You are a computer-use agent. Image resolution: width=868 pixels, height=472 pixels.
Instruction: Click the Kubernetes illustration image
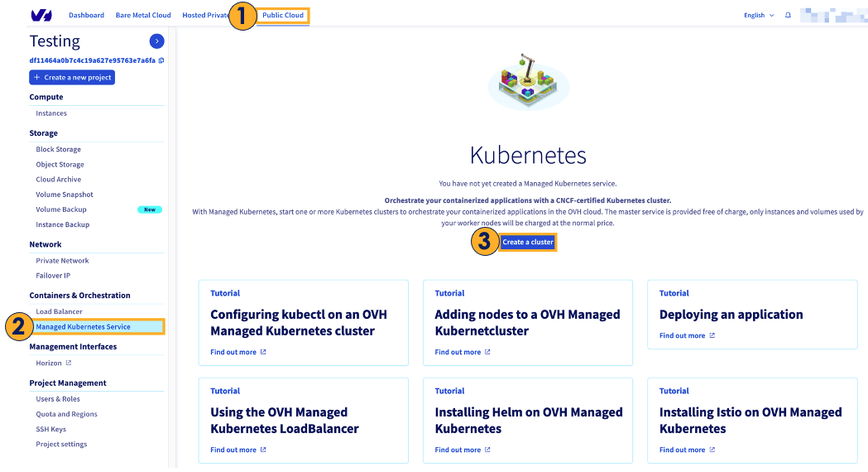528,81
